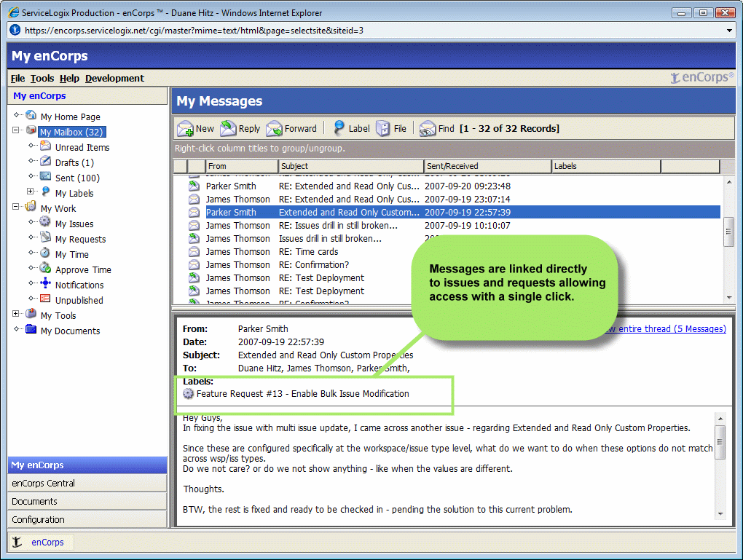The width and height of the screenshot is (743, 560).
Task: Click the Sent (100) folder icon
Action: pos(45,177)
